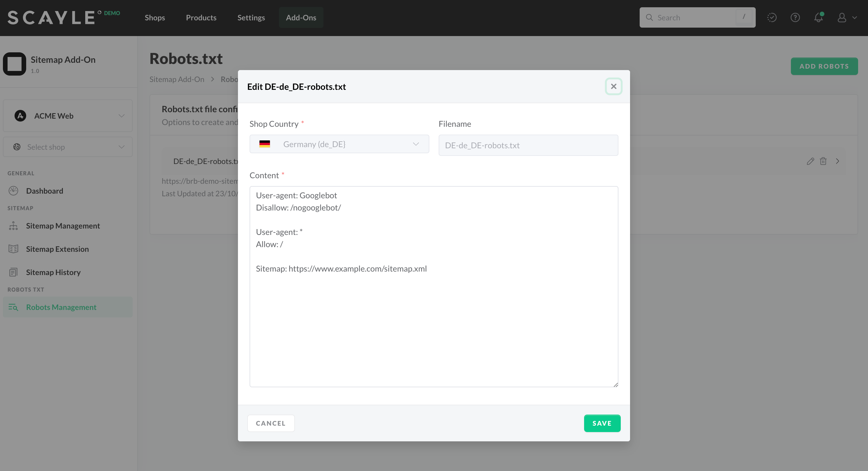
Task: Click the notifications bell icon
Action: pyautogui.click(x=819, y=17)
